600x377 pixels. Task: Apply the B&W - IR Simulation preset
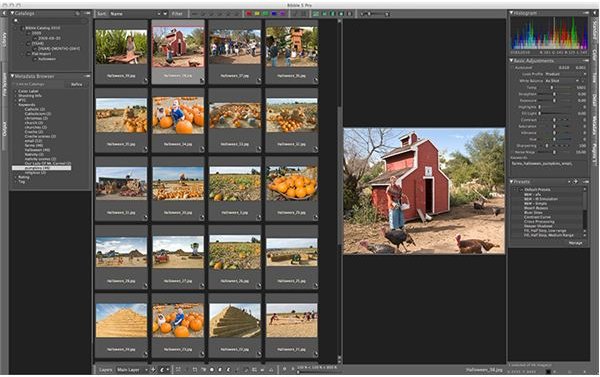click(540, 199)
